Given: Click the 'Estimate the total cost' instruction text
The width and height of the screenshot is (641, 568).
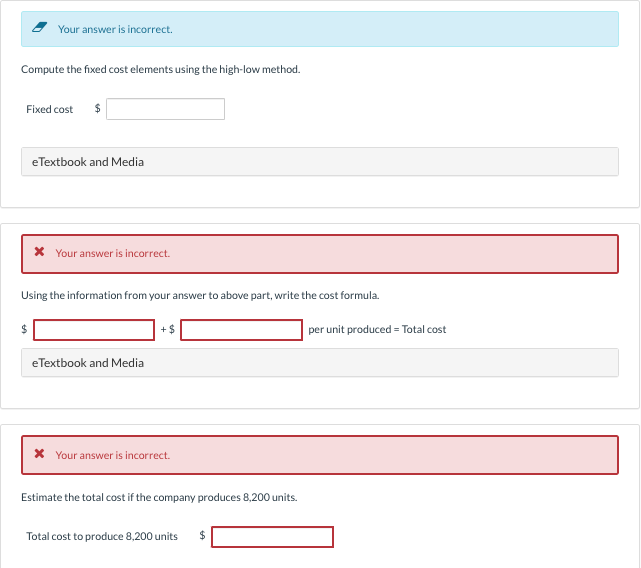Looking at the screenshot, I should [x=159, y=497].
